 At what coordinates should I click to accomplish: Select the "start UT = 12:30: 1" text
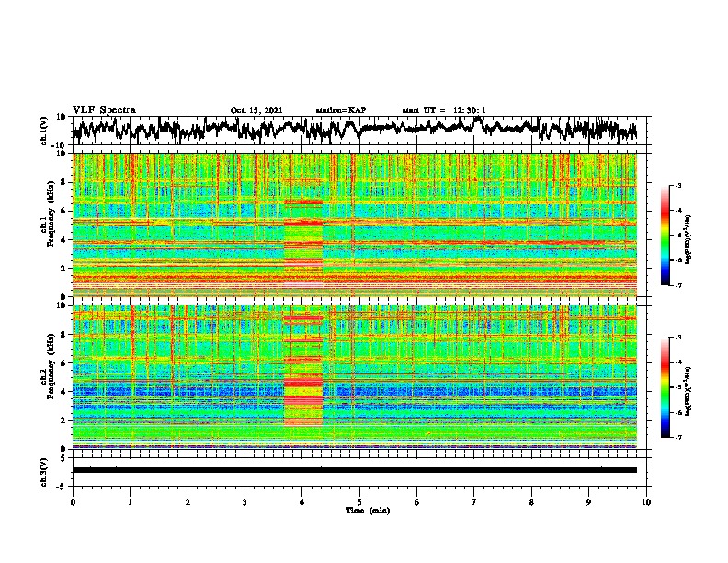pyautogui.click(x=444, y=110)
